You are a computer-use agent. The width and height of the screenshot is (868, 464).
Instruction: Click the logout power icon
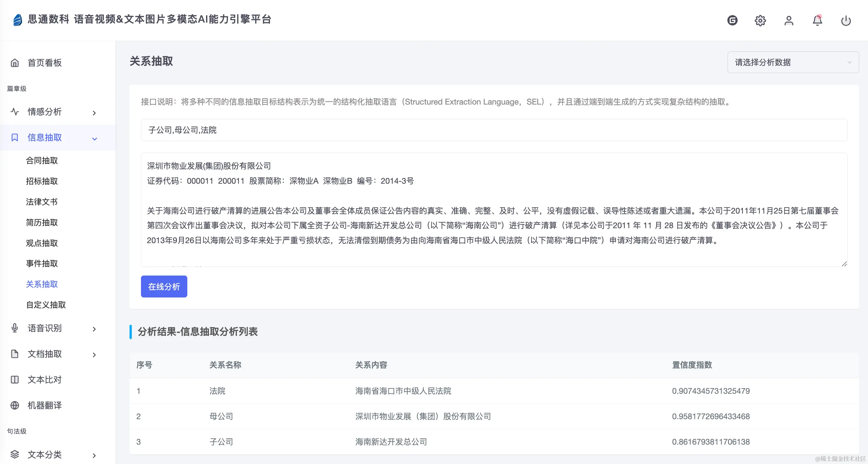(846, 20)
